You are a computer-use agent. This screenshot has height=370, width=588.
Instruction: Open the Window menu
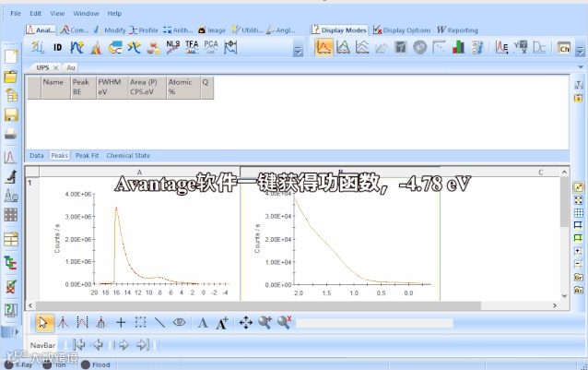(86, 14)
